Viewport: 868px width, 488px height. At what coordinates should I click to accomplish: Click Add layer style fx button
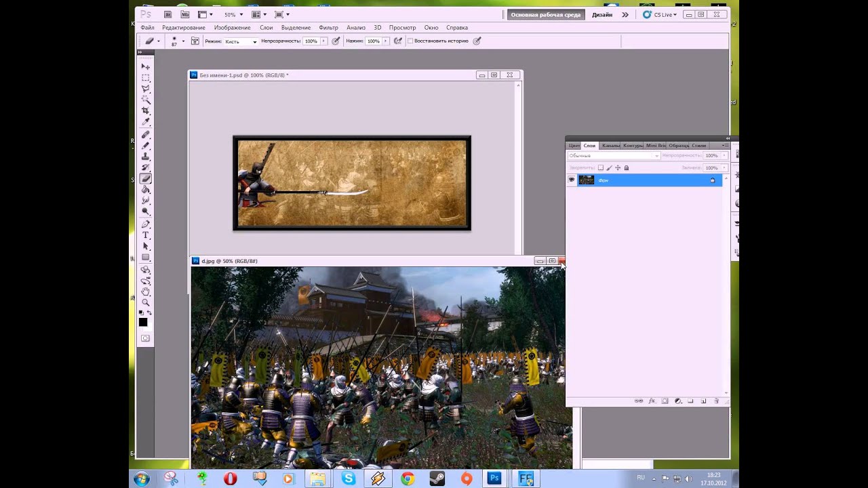[652, 401]
